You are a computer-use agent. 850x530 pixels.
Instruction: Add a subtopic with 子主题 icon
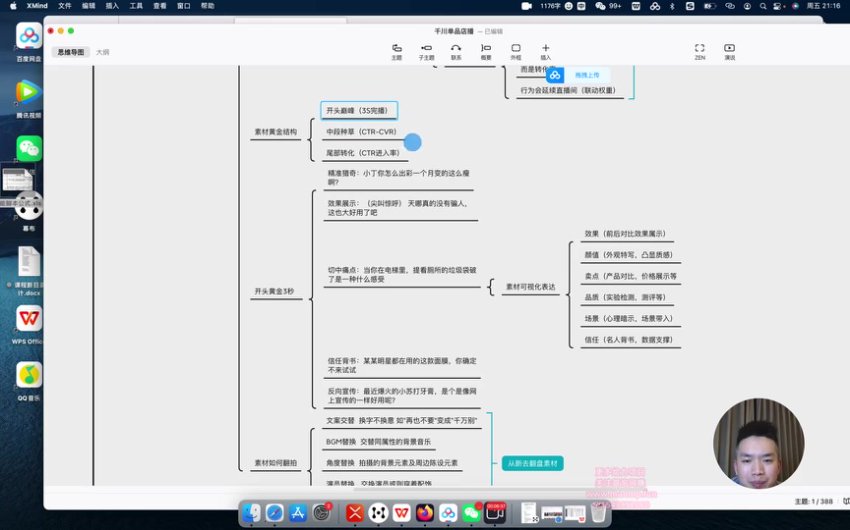[x=426, y=50]
